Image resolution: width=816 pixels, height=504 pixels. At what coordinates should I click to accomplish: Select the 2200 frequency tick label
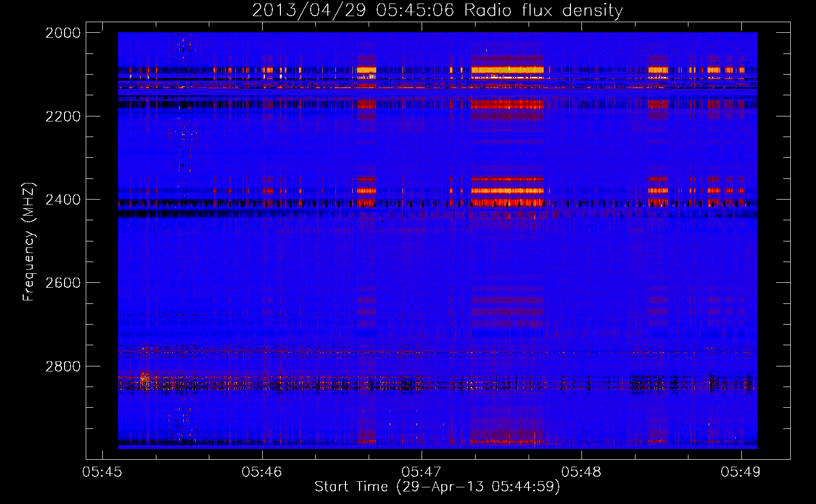[63, 116]
